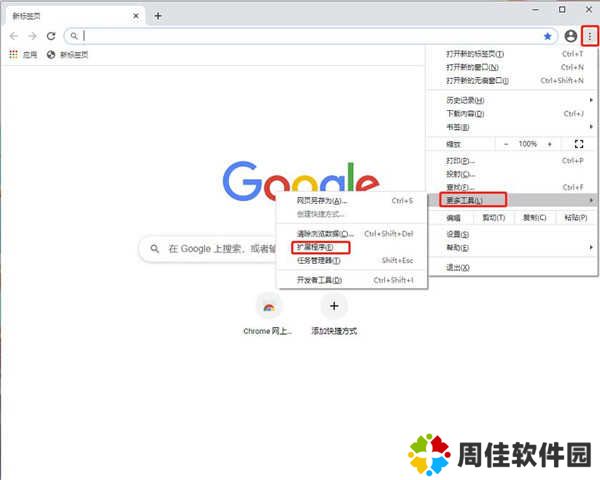
Task: Increase zoom with the plus button
Action: [549, 144]
